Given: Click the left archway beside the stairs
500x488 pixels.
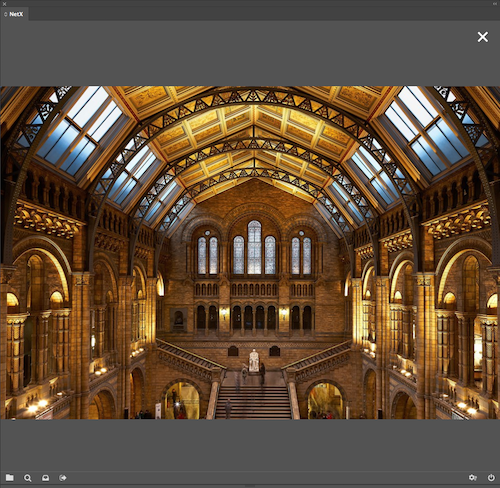Looking at the screenshot, I should [182, 400].
